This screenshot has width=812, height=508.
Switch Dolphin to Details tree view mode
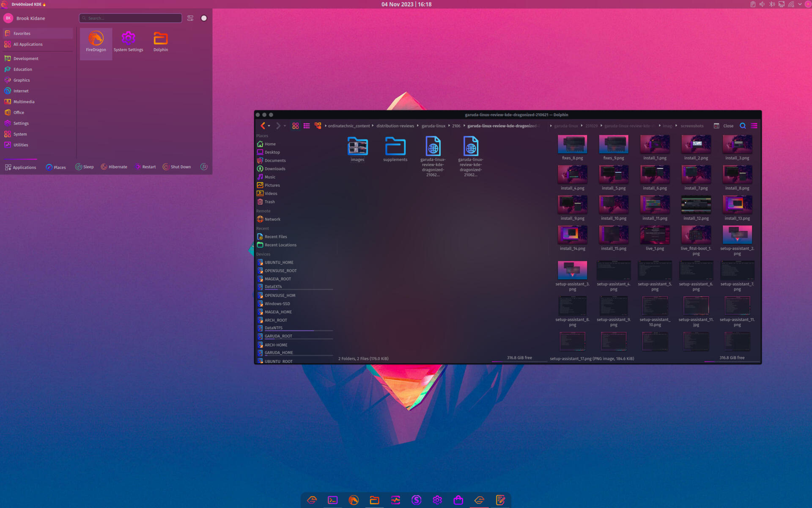pos(318,126)
